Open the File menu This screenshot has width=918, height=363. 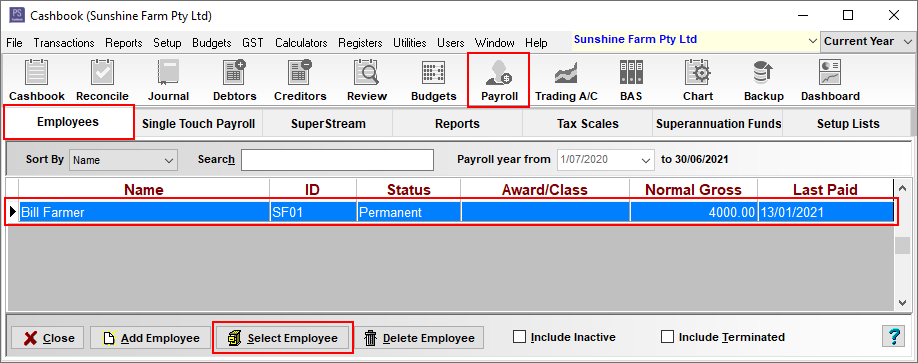coord(14,43)
